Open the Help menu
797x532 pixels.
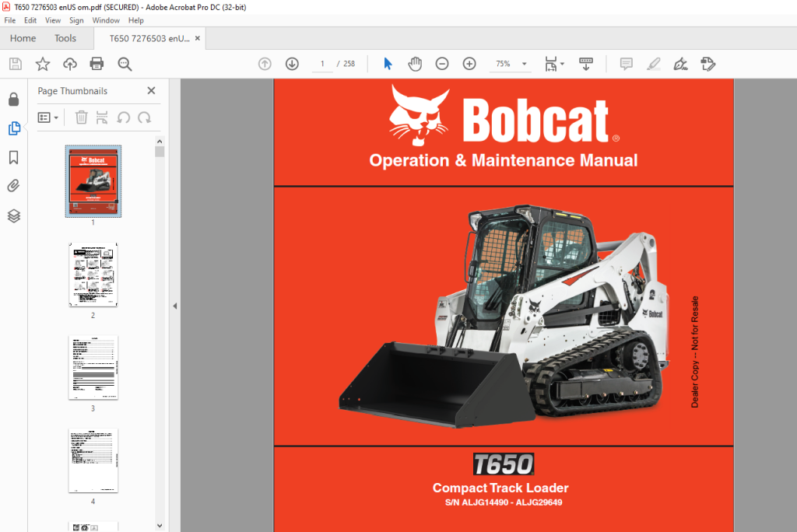(135, 20)
